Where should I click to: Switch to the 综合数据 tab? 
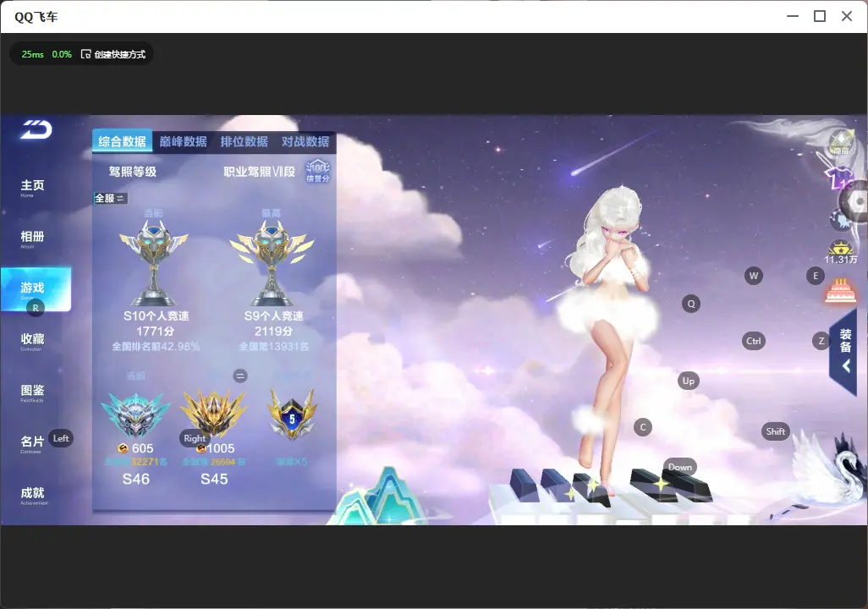[122, 141]
